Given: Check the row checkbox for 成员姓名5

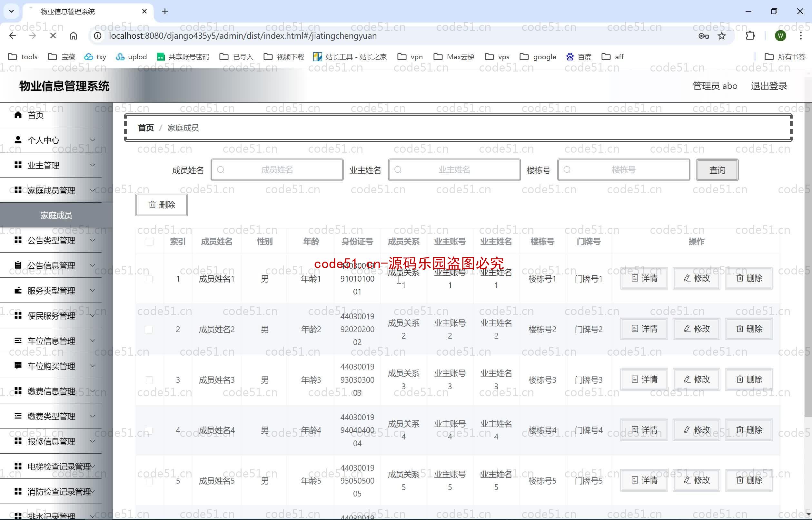Looking at the screenshot, I should (149, 481).
